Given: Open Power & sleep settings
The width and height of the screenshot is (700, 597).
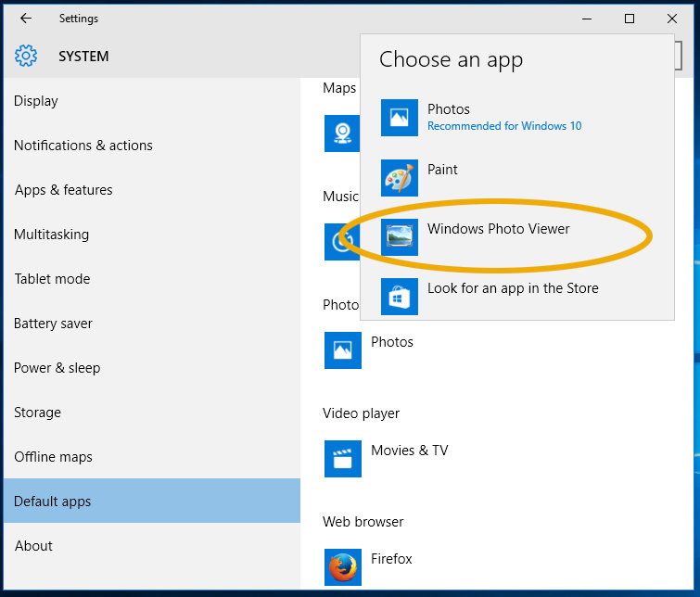Looking at the screenshot, I should [x=152, y=367].
